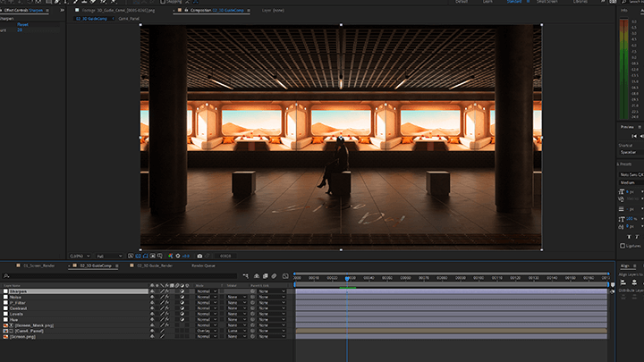Image resolution: width=644 pixels, height=362 pixels.
Task: Toggle adjustment layer switch for Hue layer
Action: 182,319
